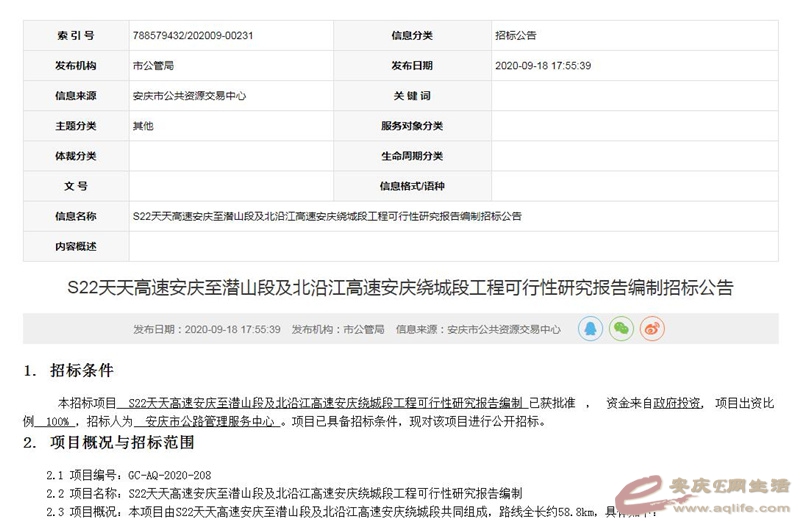
Task: Share the notice via WeChat icon
Action: [x=621, y=328]
